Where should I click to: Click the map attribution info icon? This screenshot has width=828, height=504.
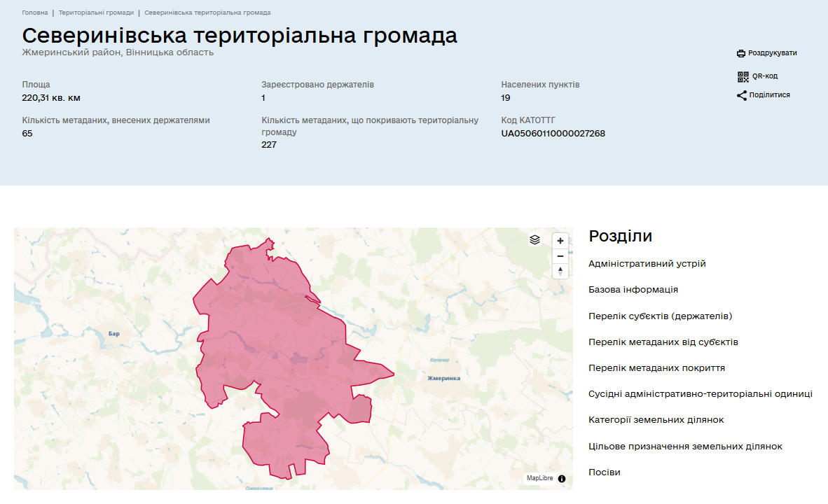[x=562, y=479]
